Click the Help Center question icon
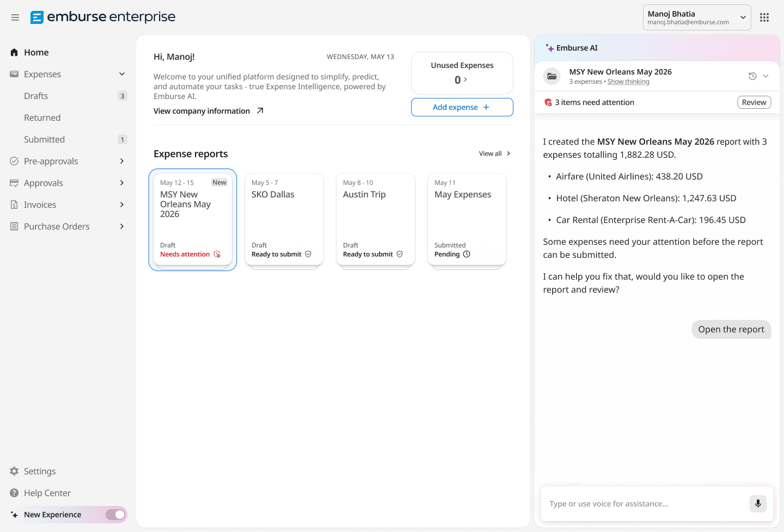This screenshot has height=532, width=784. point(14,493)
